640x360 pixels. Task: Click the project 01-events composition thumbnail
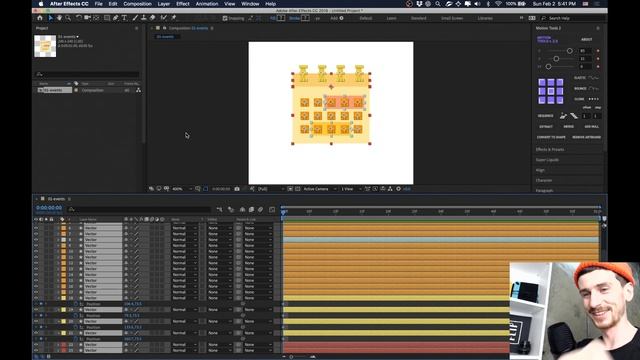pyautogui.click(x=45, y=46)
